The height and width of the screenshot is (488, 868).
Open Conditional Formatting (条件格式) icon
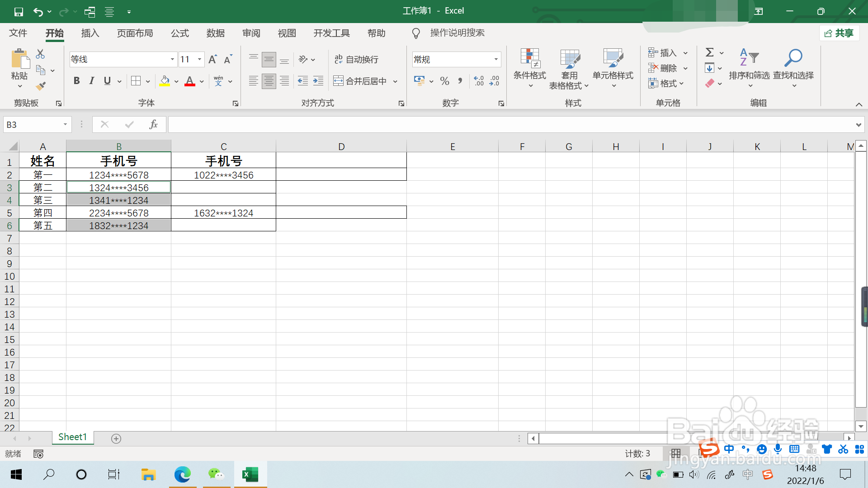point(529,59)
